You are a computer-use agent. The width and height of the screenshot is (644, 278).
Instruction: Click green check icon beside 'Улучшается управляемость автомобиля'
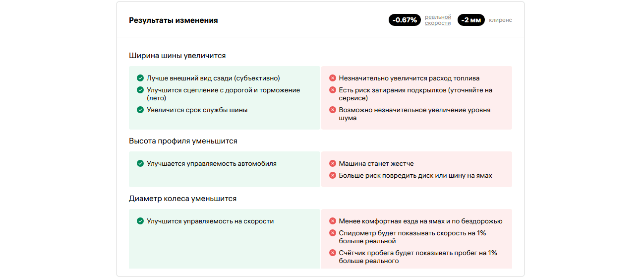140,163
